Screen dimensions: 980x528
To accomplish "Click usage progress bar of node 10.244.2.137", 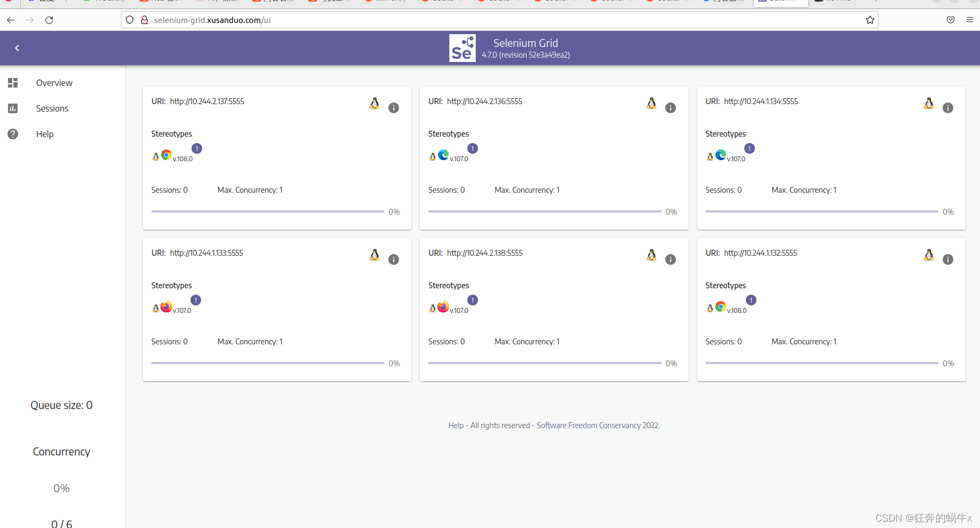I will pos(267,211).
